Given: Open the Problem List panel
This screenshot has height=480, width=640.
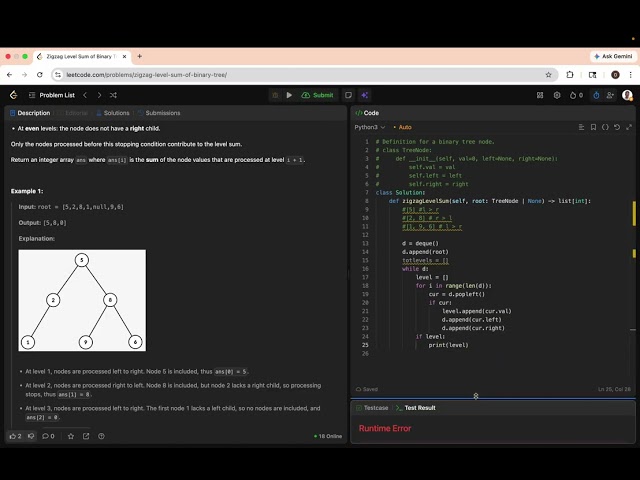Looking at the screenshot, I should pyautogui.click(x=52, y=95).
